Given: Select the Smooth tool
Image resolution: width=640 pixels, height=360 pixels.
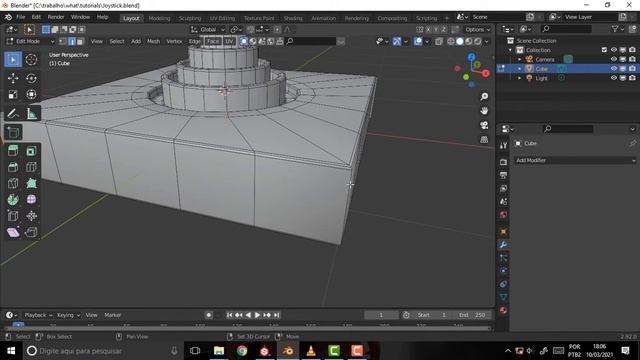Looking at the screenshot, I should [x=31, y=200].
